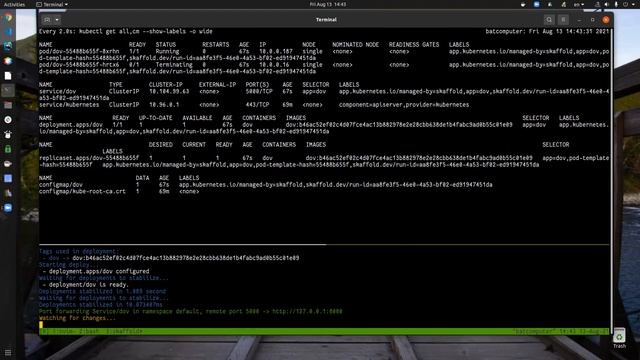Click configmap/kube-root-ca.crt row name
This screenshot has width=640, height=360.
[x=82, y=191]
